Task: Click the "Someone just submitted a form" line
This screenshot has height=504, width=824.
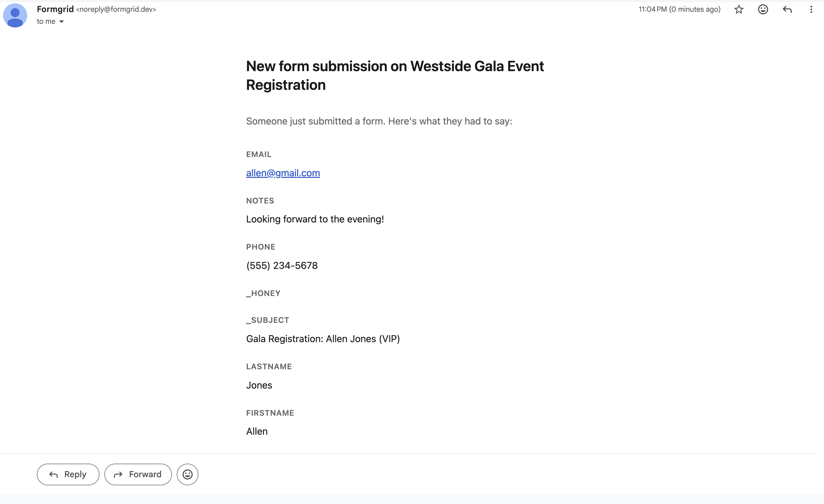Action: [x=379, y=121]
